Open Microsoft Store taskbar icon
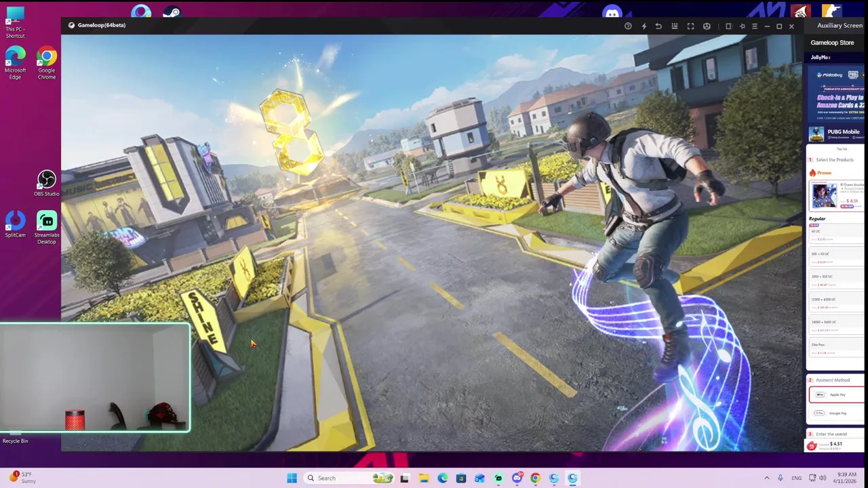Viewport: 868px width, 488px height. tap(461, 478)
